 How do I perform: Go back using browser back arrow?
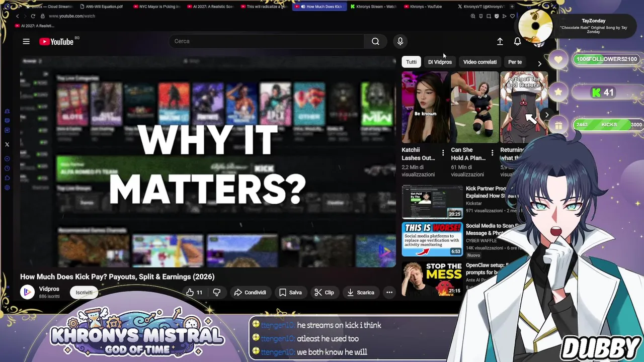coord(18,16)
